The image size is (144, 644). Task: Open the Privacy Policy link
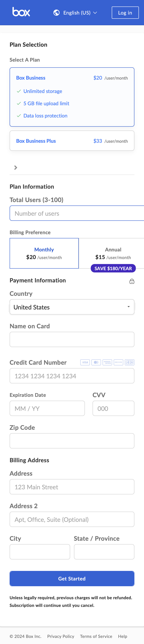pos(61,636)
